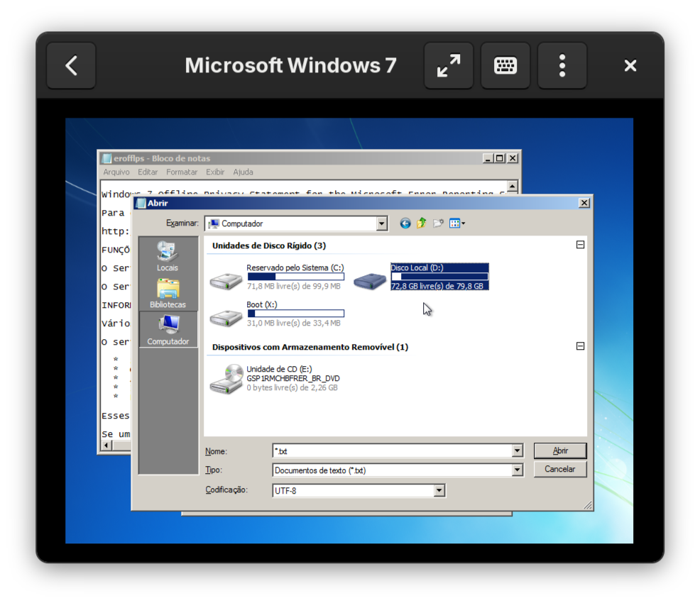Click the Abrir dialog title bar icon
The image size is (700, 603).
click(141, 204)
